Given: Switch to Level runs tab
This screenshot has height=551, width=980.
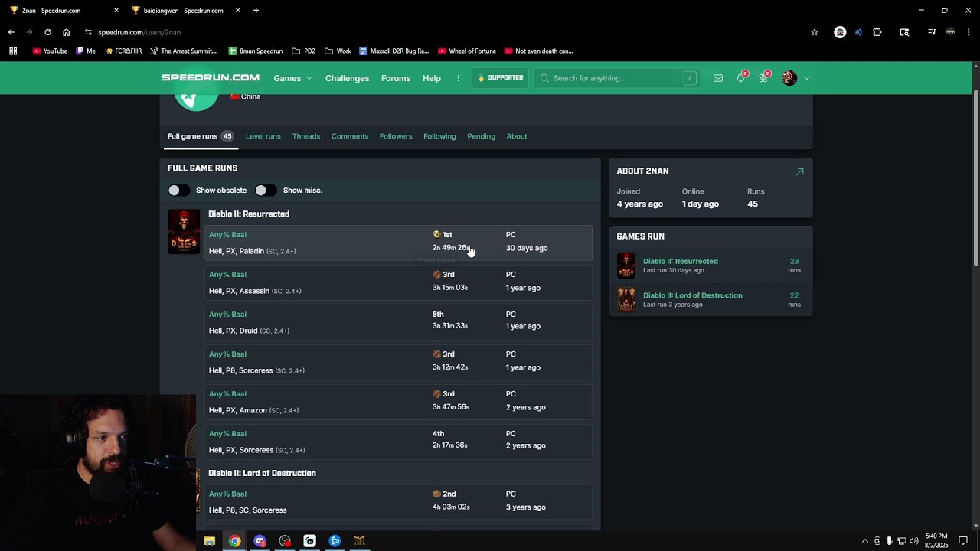Looking at the screenshot, I should tap(263, 136).
